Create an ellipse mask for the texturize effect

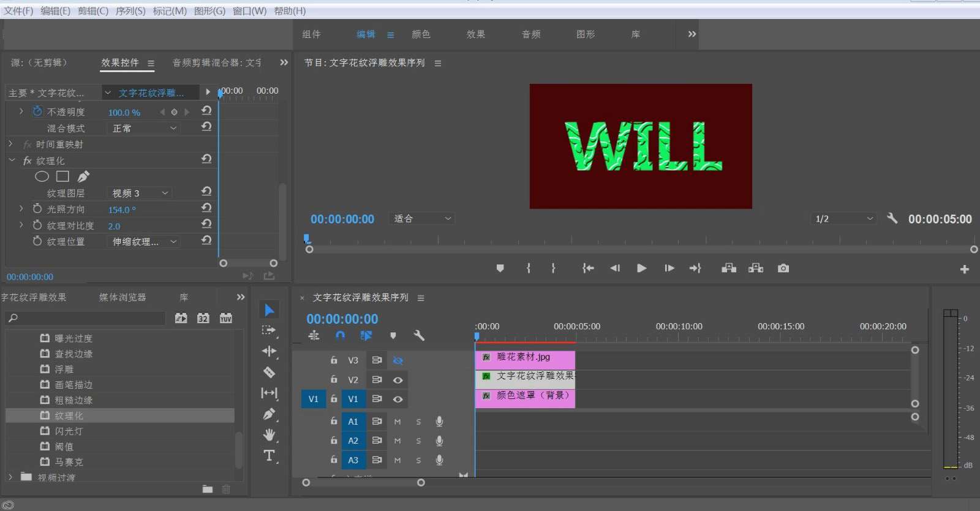[x=42, y=177]
